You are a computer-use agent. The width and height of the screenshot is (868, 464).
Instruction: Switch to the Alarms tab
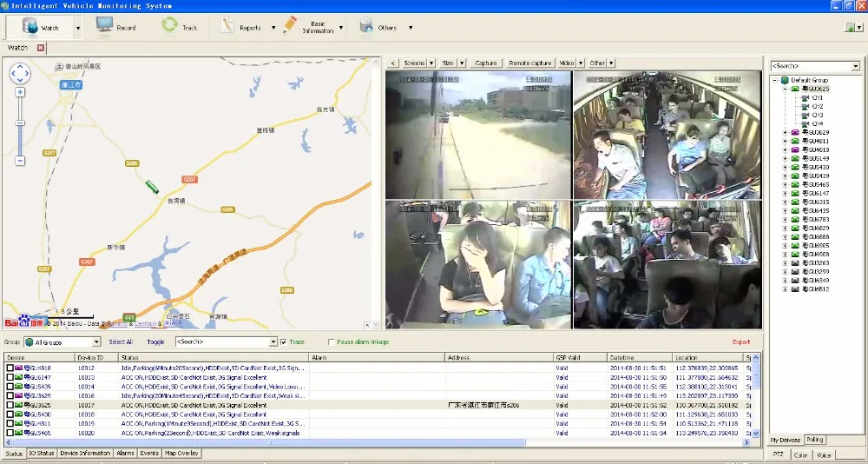pyautogui.click(x=125, y=454)
